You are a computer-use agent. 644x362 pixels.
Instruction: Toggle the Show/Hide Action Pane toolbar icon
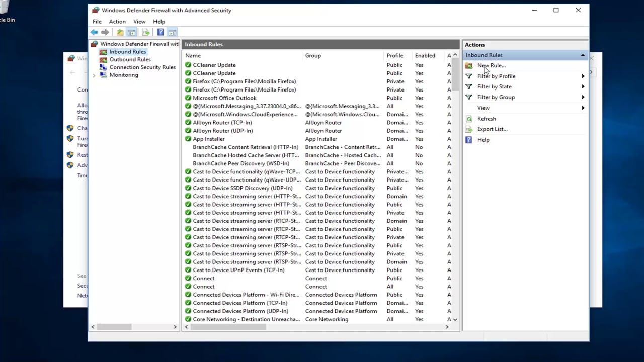click(172, 32)
